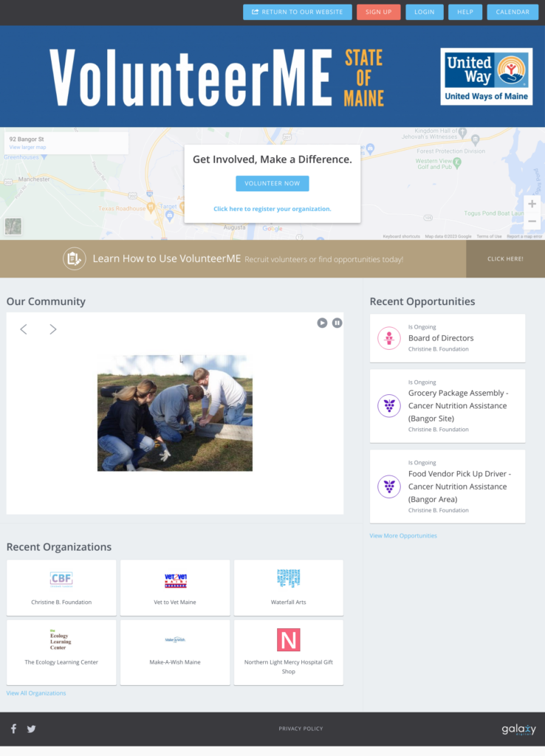
Task: Click Return To Our Website button
Action: pos(298,12)
